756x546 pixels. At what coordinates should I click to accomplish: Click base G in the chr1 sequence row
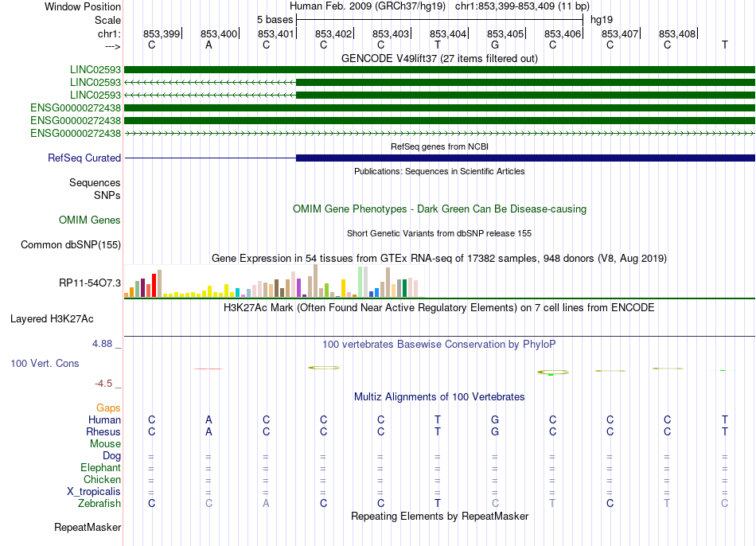495,45
